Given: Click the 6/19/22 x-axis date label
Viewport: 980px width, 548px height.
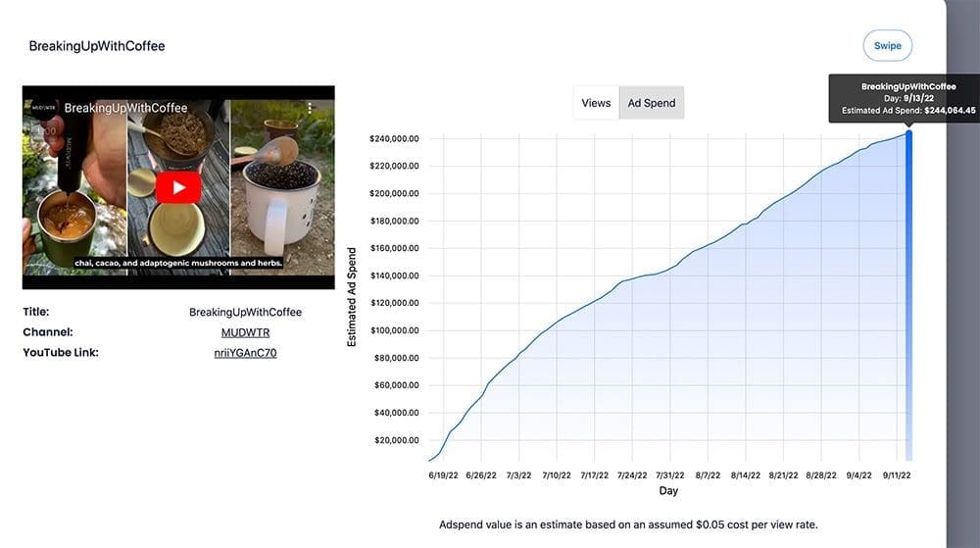Looking at the screenshot, I should [x=443, y=475].
